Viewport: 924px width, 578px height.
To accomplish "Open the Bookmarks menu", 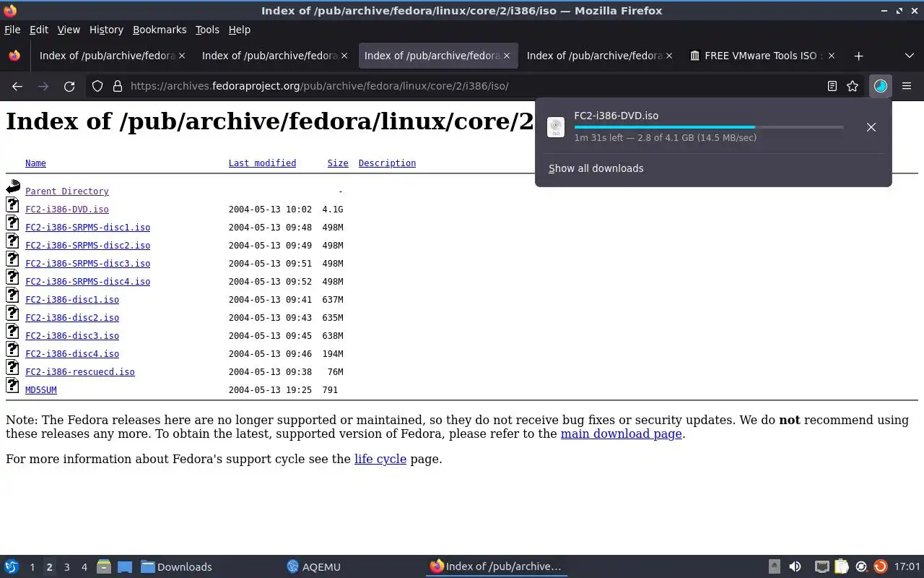I will pos(160,30).
